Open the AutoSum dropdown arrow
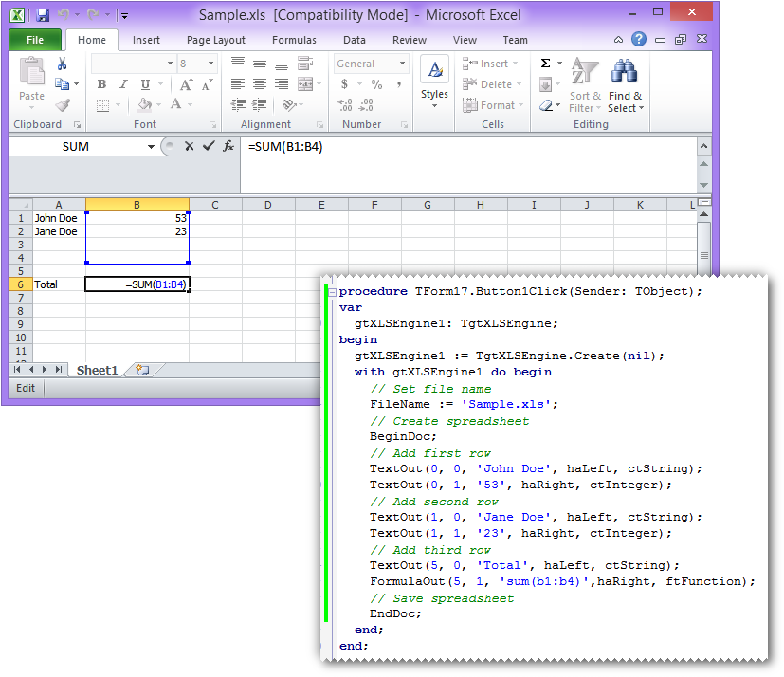Viewport: 784px width, 677px height. coord(559,63)
